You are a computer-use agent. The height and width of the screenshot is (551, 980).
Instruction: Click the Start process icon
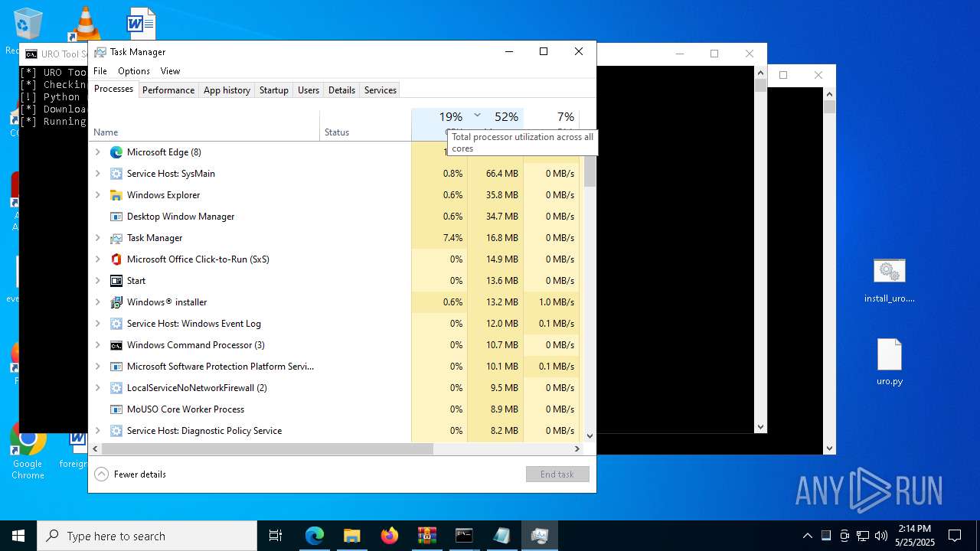coord(116,281)
